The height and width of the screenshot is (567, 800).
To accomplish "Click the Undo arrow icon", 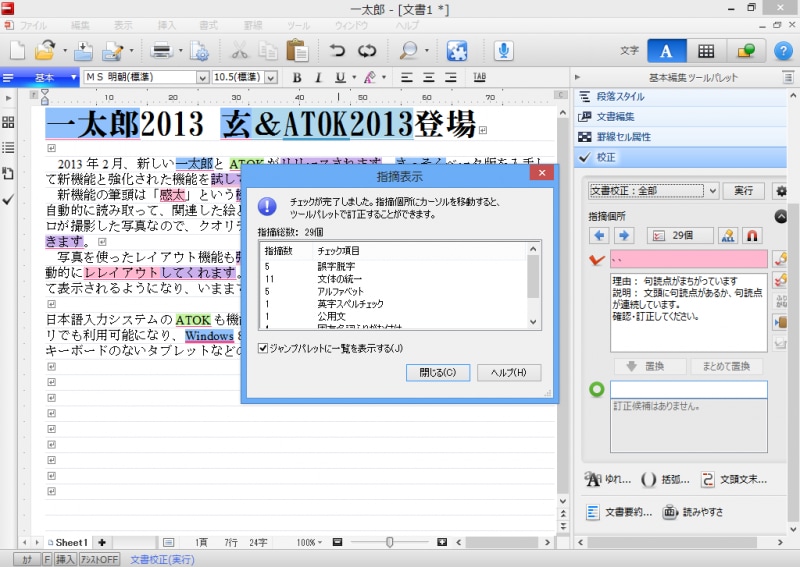I will click(x=337, y=51).
